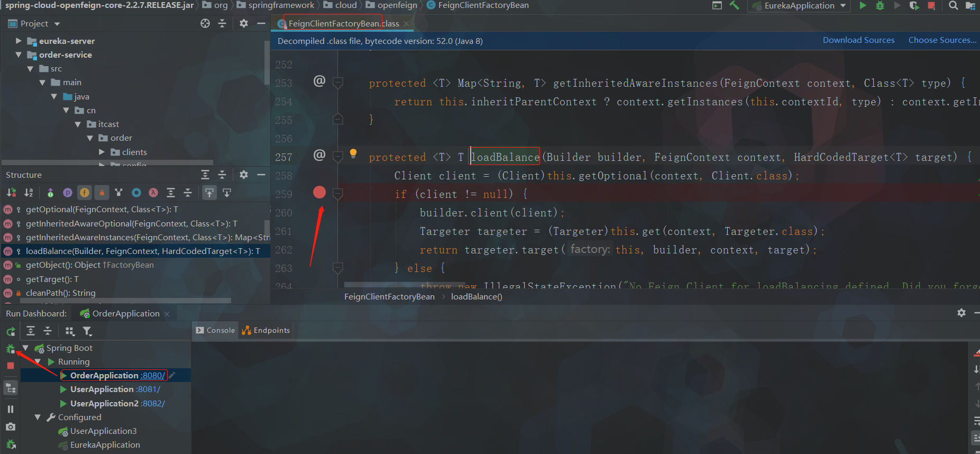
Task: Select the openfeign breadcrumb in navigation bar
Action: pyautogui.click(x=391, y=5)
